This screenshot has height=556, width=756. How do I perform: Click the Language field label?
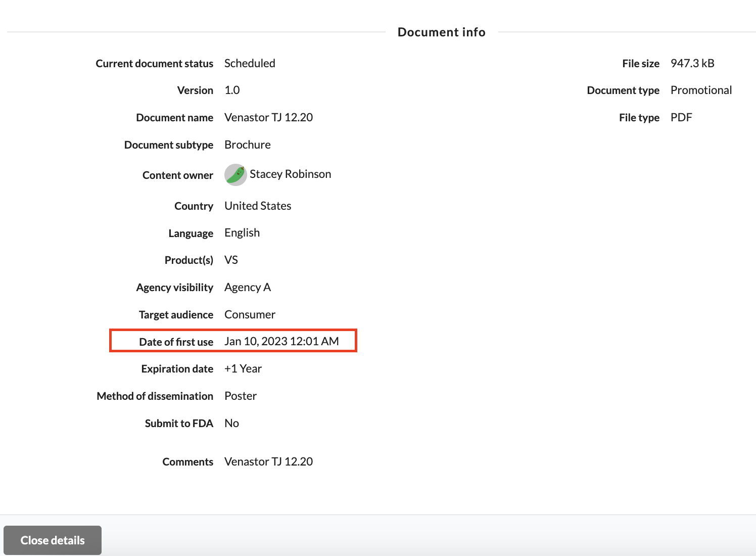(x=191, y=233)
